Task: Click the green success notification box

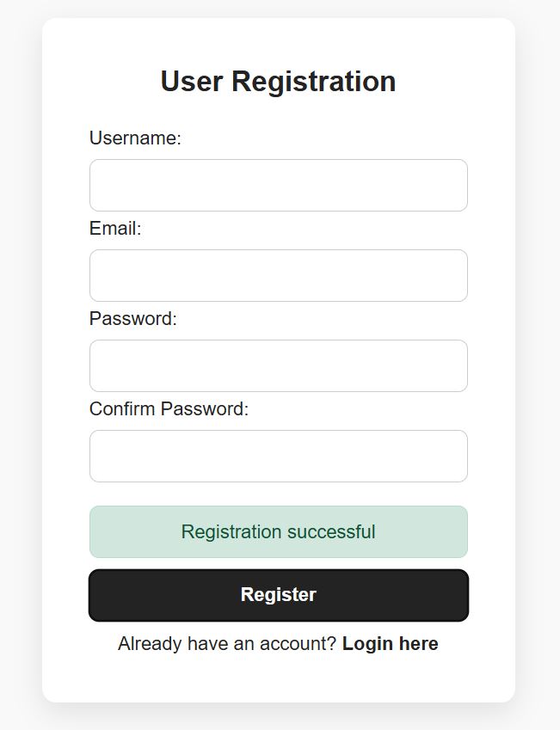Action: (278, 531)
